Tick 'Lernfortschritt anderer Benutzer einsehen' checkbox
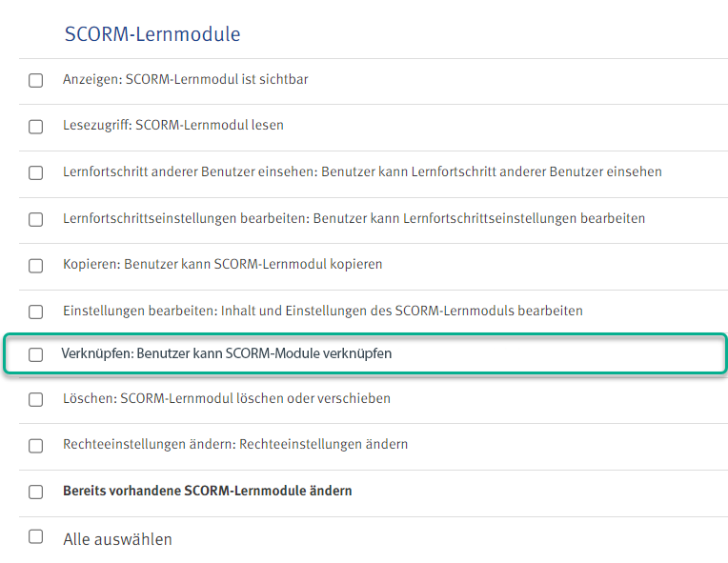Image resolution: width=728 pixels, height=563 pixels. (x=36, y=173)
